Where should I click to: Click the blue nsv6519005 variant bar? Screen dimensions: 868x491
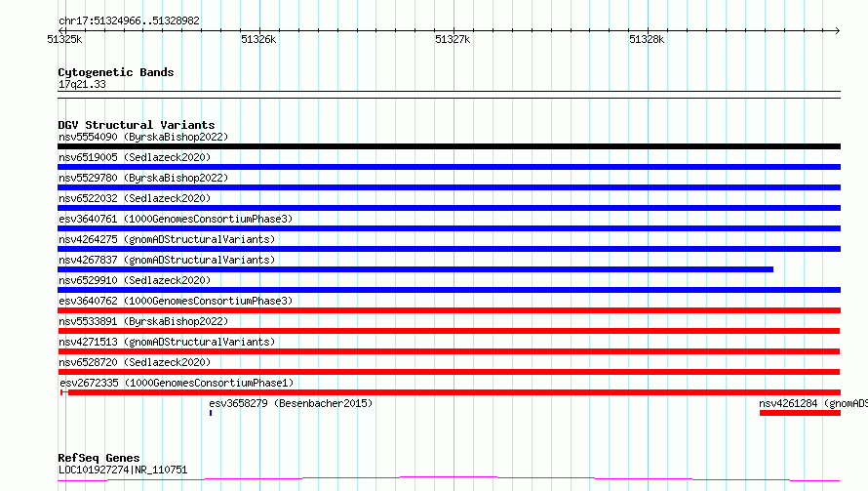point(449,167)
